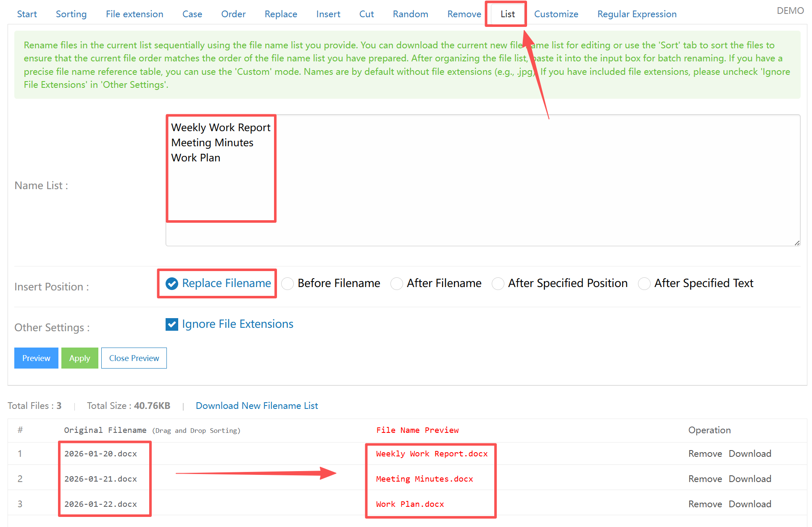
Task: Choose After Specified Position radio option
Action: pos(498,284)
